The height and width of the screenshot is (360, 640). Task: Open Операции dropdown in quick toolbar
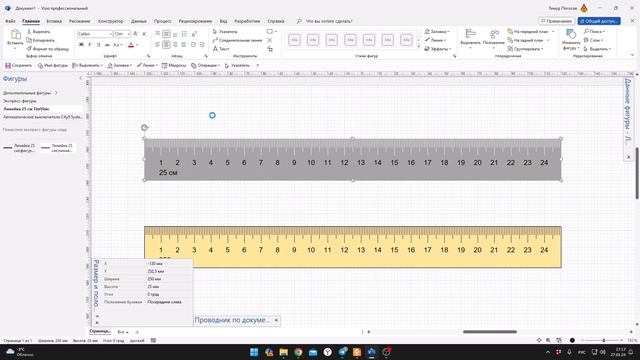click(x=205, y=65)
